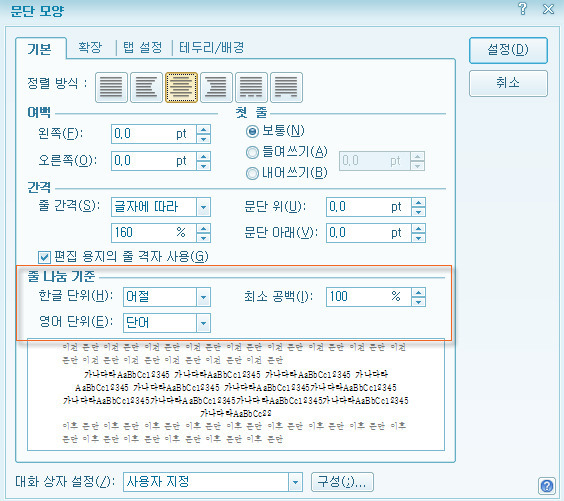
Task: Click the 오른쪽(O) margin input field
Action: 154,161
